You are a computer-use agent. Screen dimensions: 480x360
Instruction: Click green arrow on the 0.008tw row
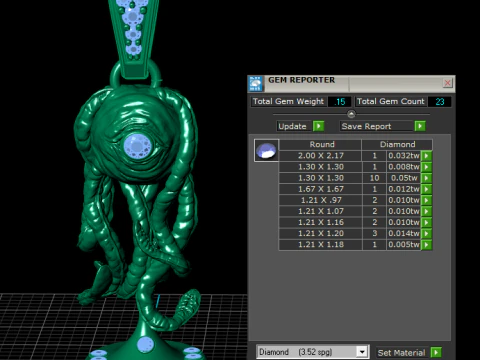[427, 167]
